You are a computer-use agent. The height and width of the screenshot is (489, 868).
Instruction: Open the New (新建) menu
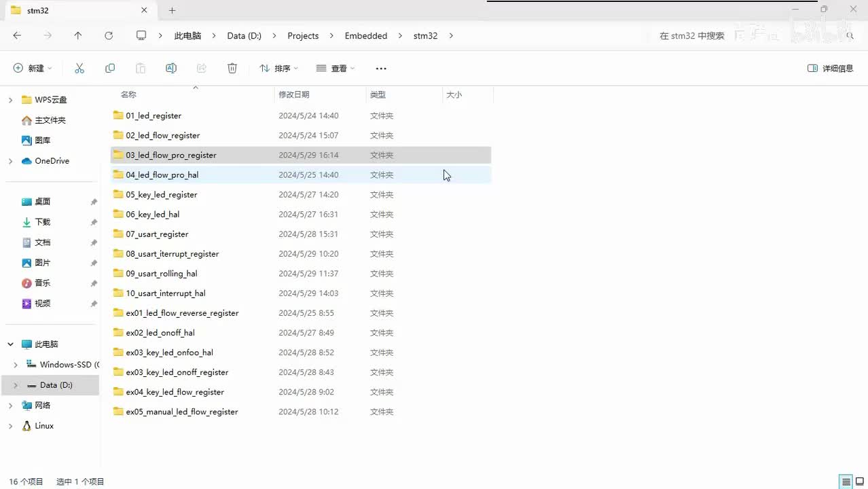pyautogui.click(x=33, y=69)
